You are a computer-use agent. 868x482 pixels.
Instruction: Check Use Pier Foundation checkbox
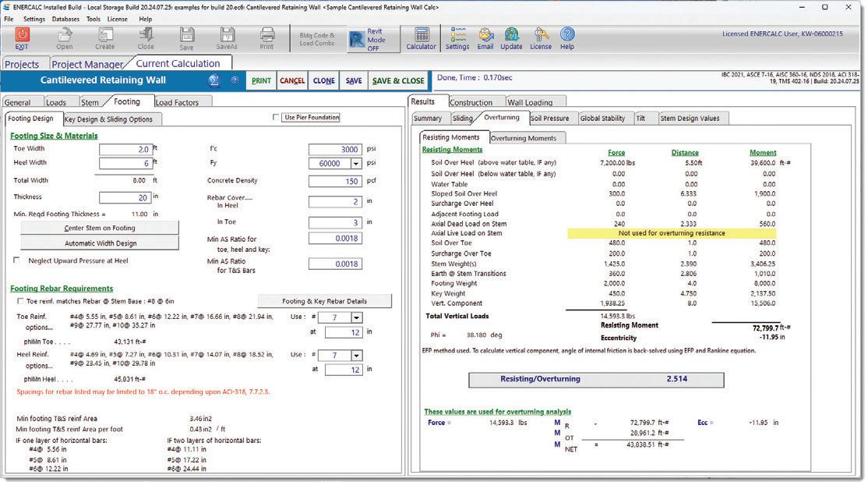276,118
